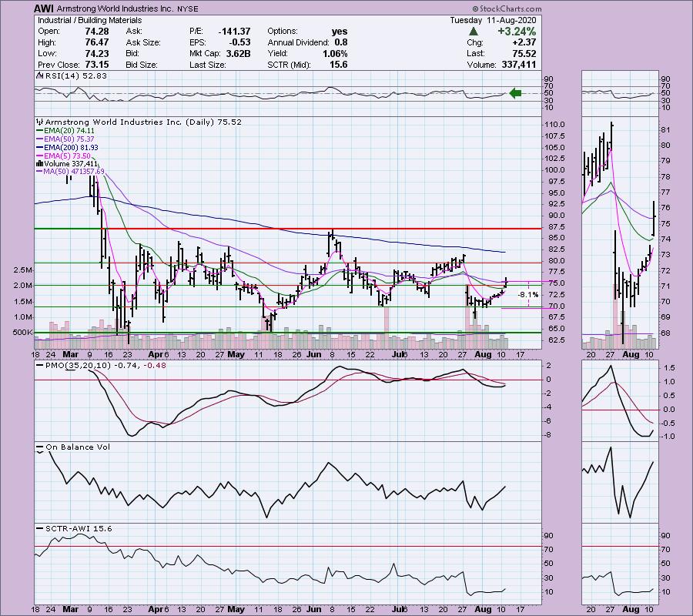The image size is (693, 616).
Task: Click the 'Annual Dividend:' label
Action: click(298, 42)
